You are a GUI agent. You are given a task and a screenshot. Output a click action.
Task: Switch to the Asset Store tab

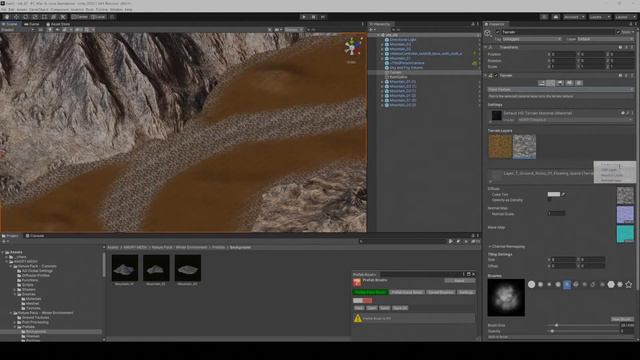[x=58, y=24]
